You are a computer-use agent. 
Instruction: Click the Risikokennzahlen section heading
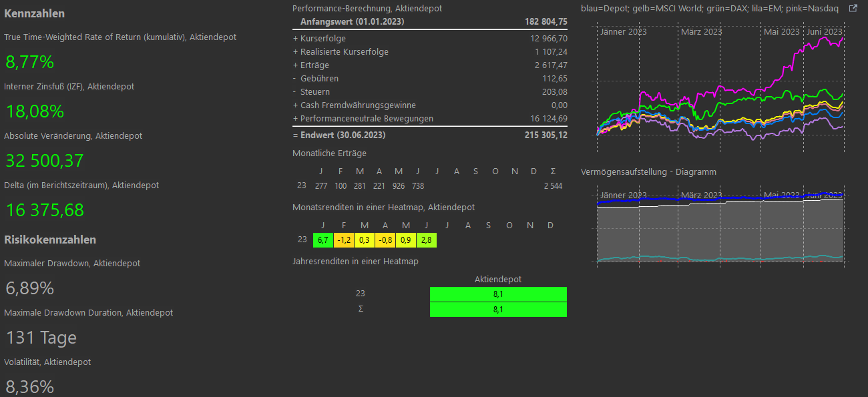click(50, 240)
